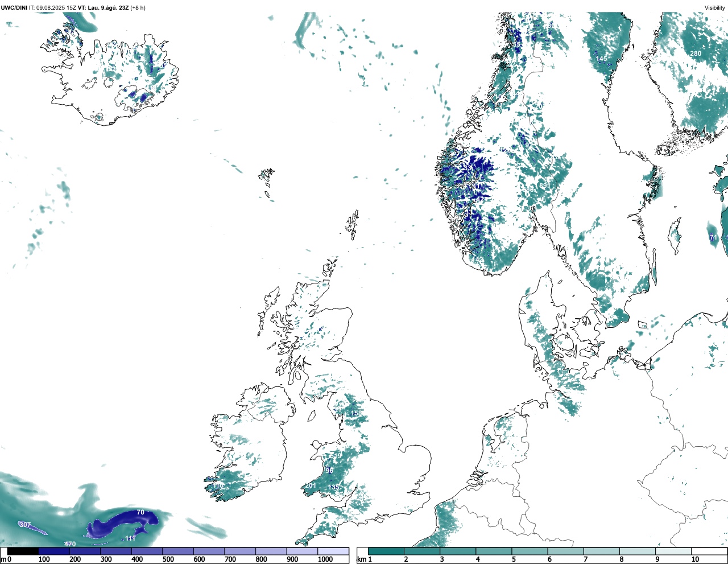Click the 'UWC/DINI' model label
This screenshot has height=564, width=728.
14,7
